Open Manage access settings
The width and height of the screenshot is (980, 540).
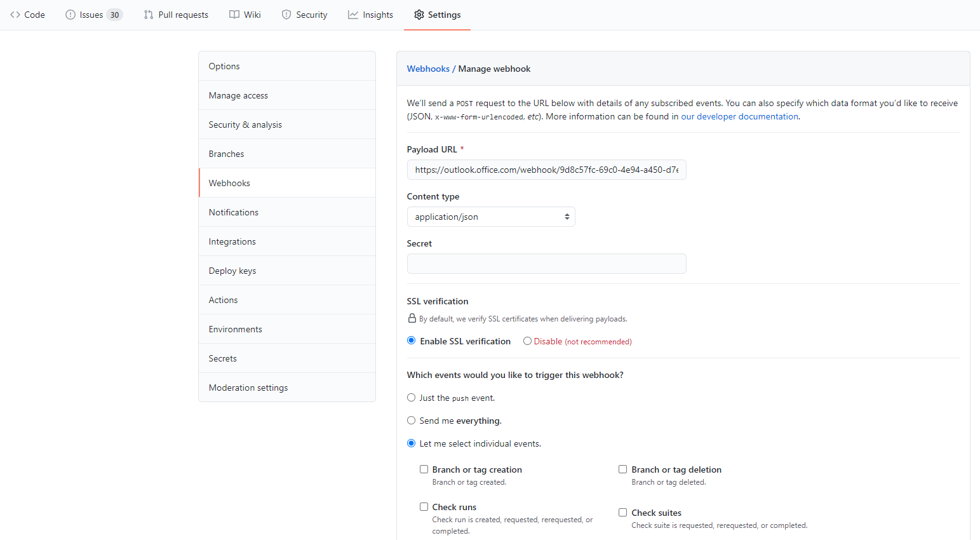pos(287,95)
